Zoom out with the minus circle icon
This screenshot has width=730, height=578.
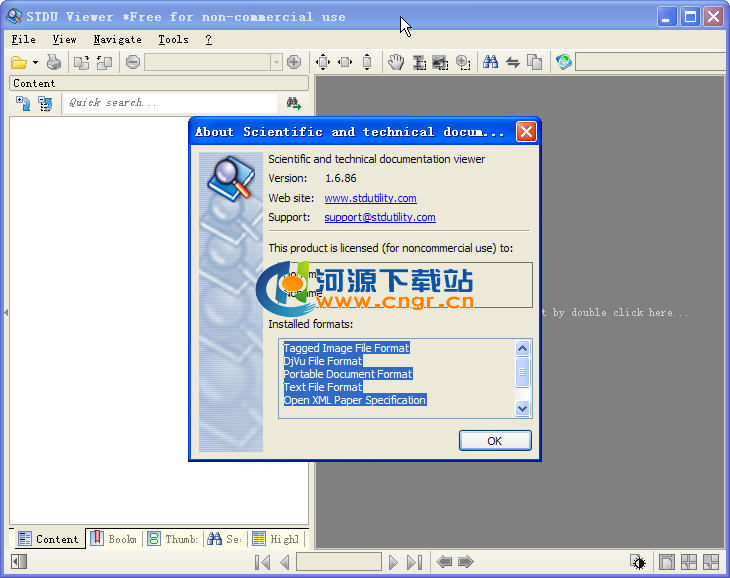click(133, 62)
